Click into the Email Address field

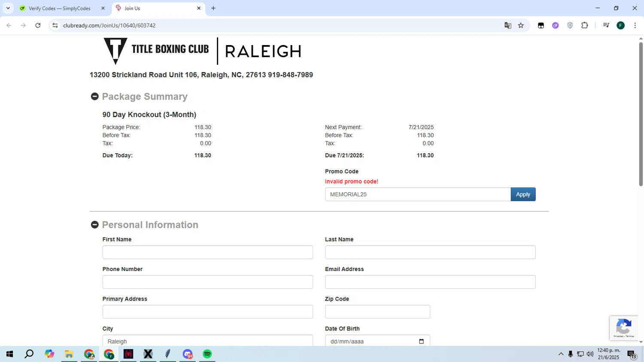point(430,282)
